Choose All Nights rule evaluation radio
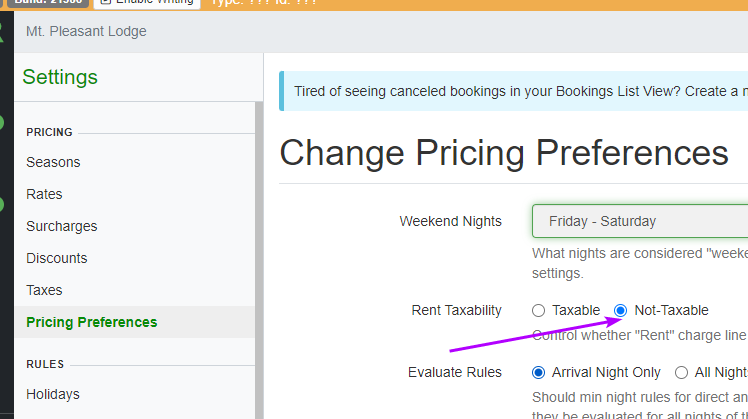 pos(681,372)
